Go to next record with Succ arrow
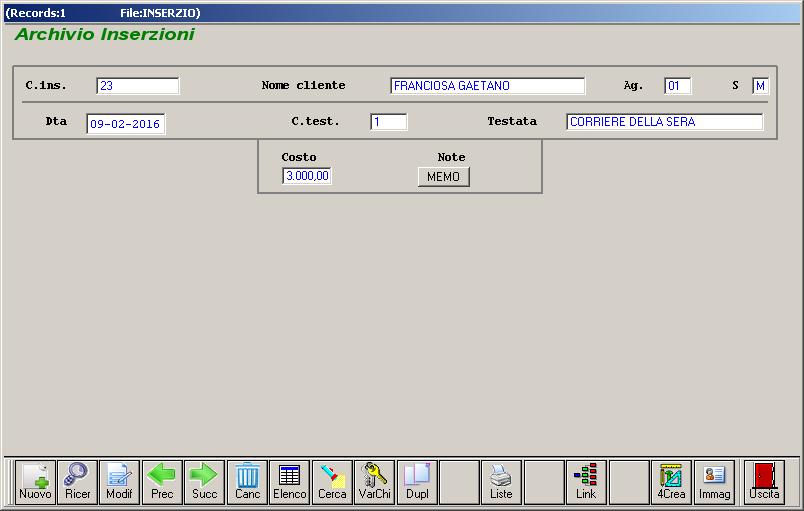804x511 pixels. click(205, 482)
